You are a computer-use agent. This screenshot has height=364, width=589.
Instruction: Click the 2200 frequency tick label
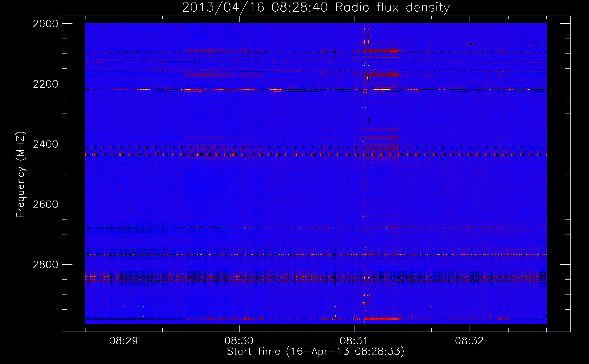pos(46,84)
